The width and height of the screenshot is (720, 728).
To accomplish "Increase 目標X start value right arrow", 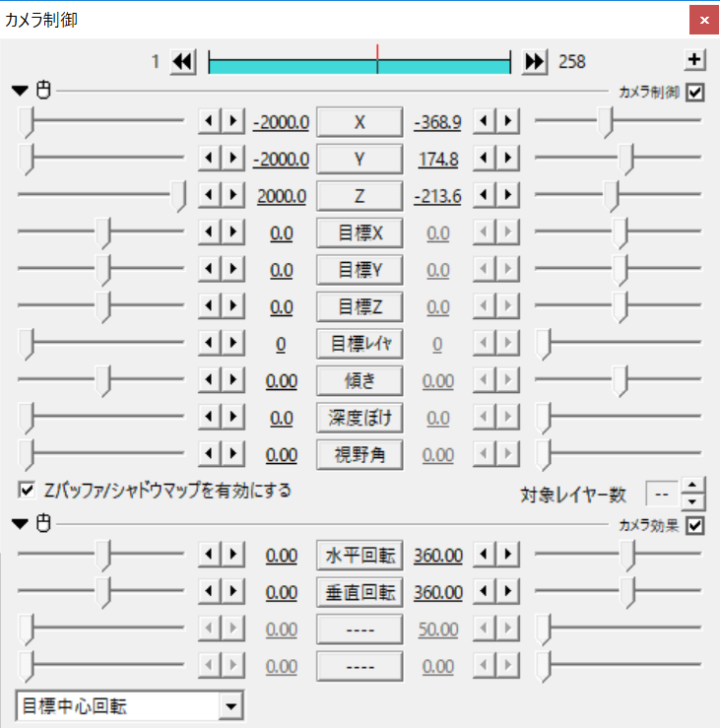I will pos(233,232).
